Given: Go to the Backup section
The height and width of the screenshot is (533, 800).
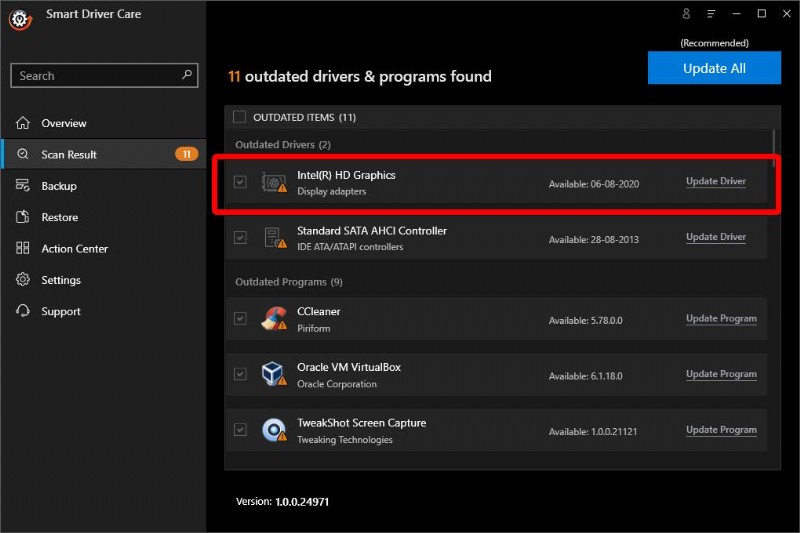Looking at the screenshot, I should (x=104, y=186).
